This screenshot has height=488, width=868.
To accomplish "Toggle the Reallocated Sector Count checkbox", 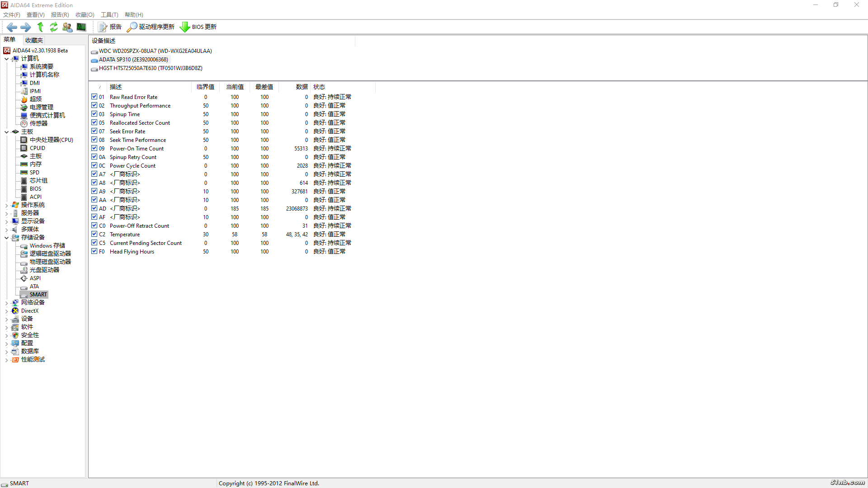I will click(x=94, y=122).
